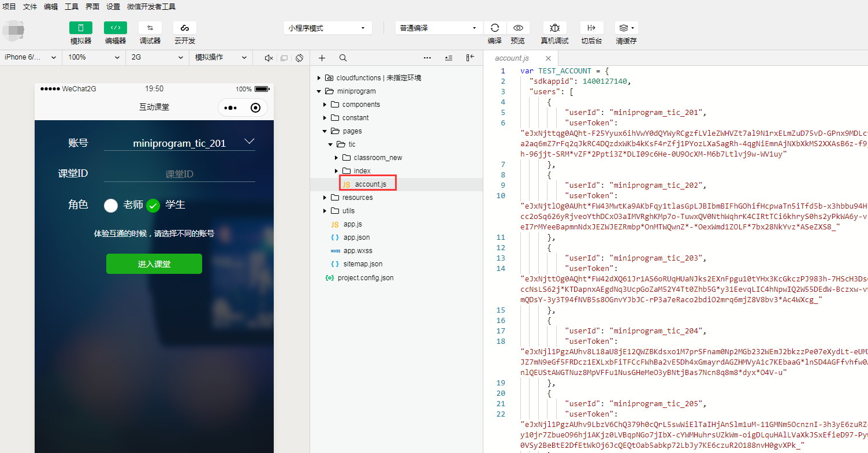Open 云开发 cloud development console
The image size is (868, 453).
coord(185,28)
